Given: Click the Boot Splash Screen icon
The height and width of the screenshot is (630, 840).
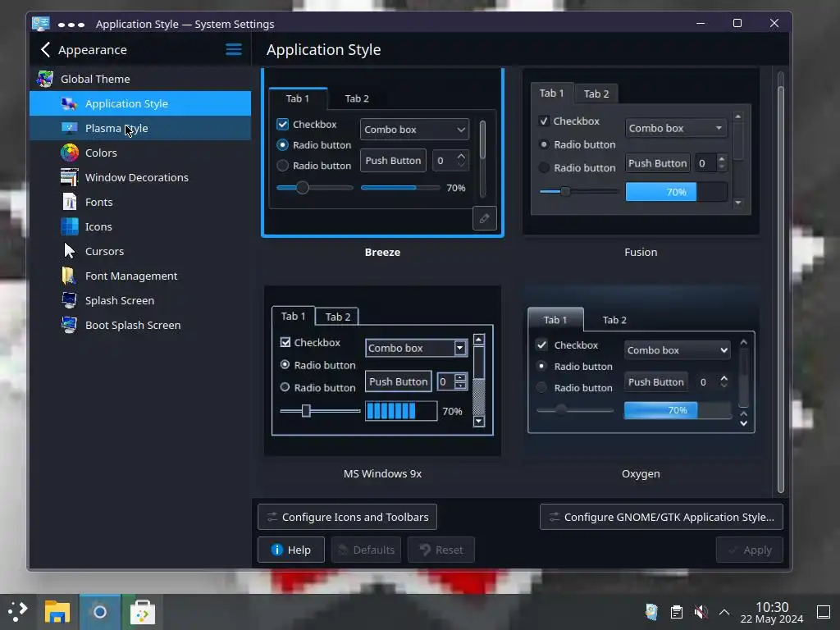Looking at the screenshot, I should (69, 325).
